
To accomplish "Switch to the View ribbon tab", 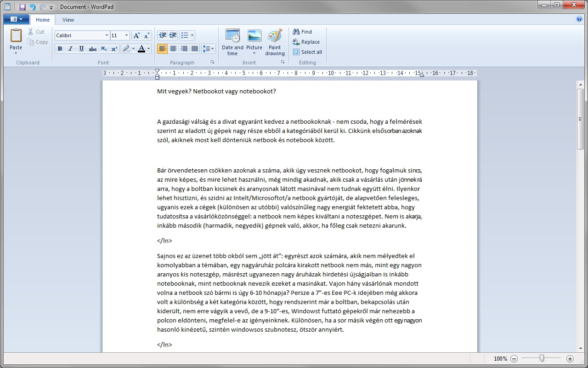I will click(x=68, y=20).
